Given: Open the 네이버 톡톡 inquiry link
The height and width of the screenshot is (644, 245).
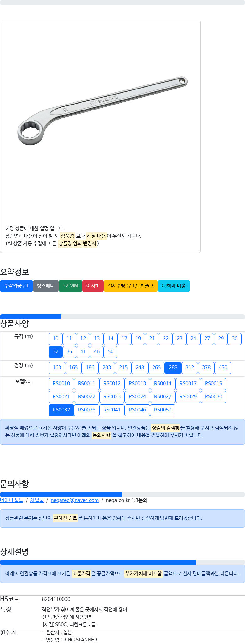Looking at the screenshot, I should pyautogui.click(x=12, y=500).
